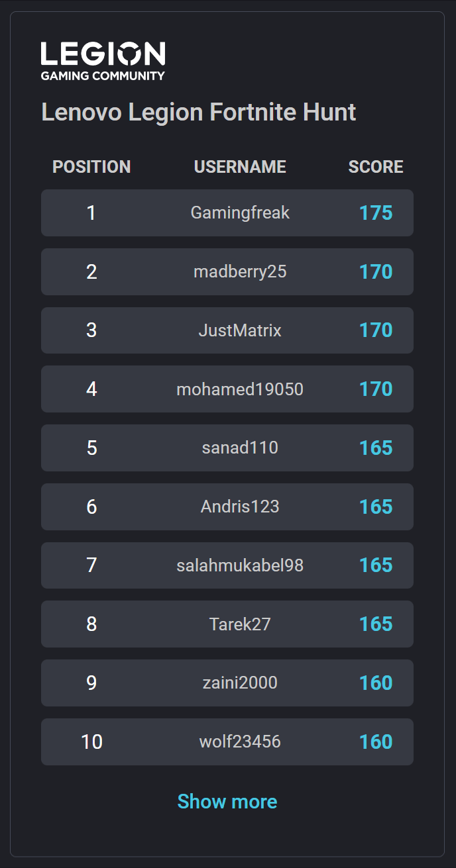Click Gamingfreak's score of 175

[376, 213]
